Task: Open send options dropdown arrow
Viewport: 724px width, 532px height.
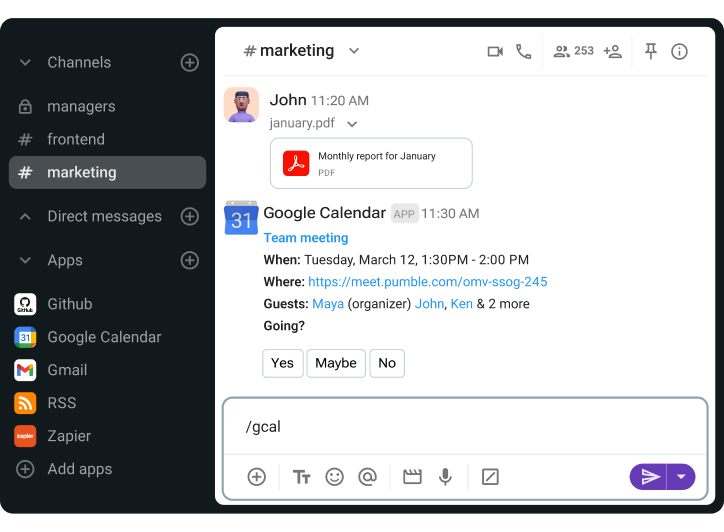Action: (681, 477)
